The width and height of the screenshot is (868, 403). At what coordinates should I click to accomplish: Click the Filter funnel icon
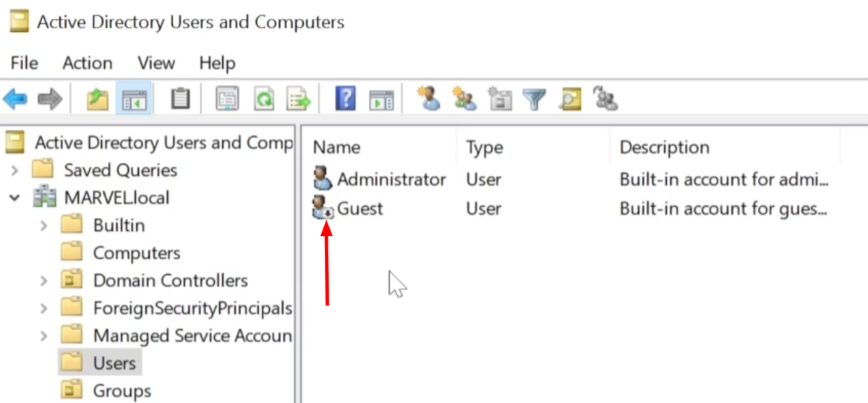[534, 98]
